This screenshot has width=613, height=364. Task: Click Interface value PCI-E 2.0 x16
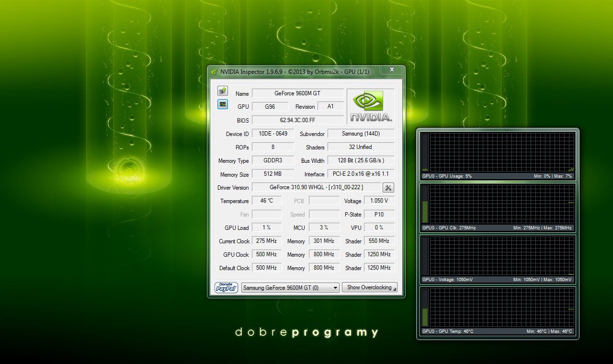[361, 174]
